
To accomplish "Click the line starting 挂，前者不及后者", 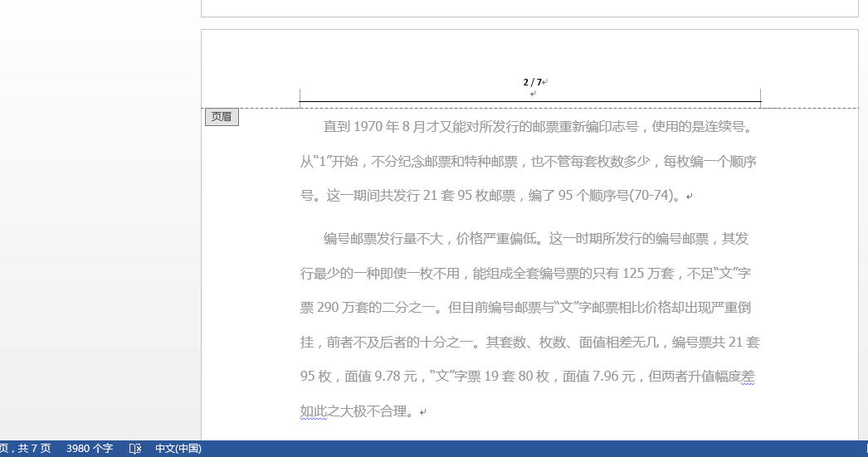I will pos(529,343).
